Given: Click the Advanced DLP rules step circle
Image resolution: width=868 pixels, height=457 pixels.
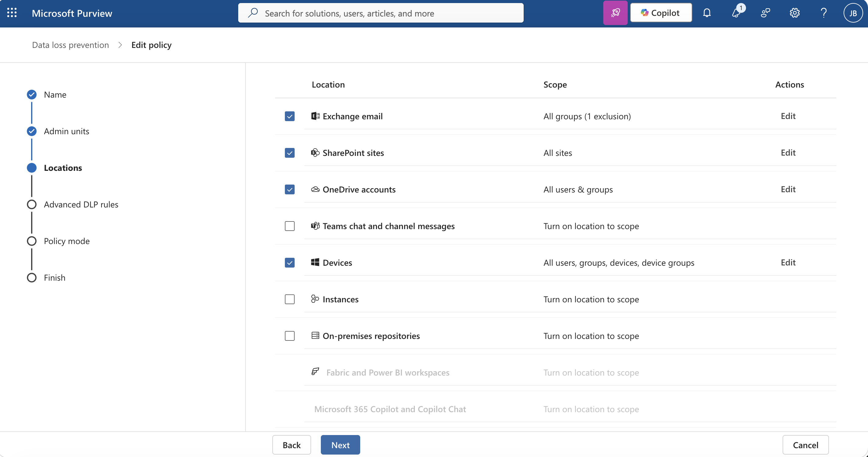Looking at the screenshot, I should tap(32, 205).
